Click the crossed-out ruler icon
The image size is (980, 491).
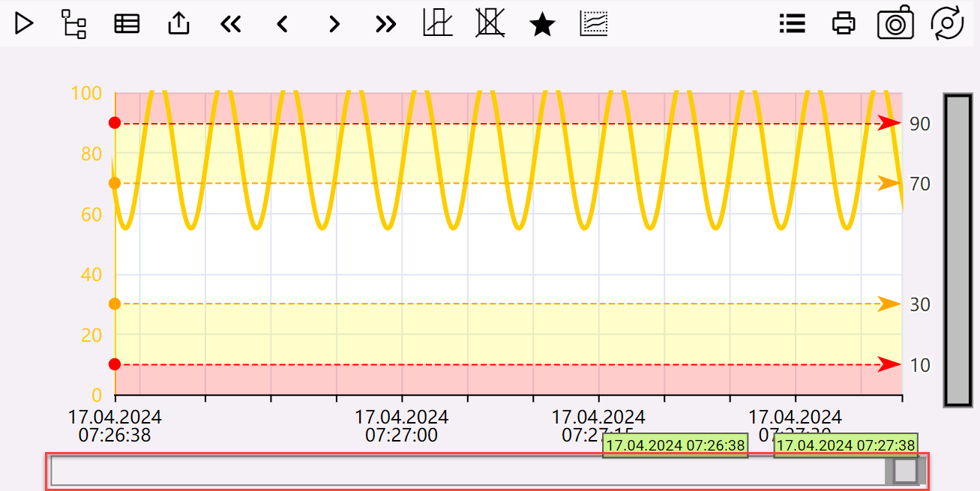[x=490, y=23]
